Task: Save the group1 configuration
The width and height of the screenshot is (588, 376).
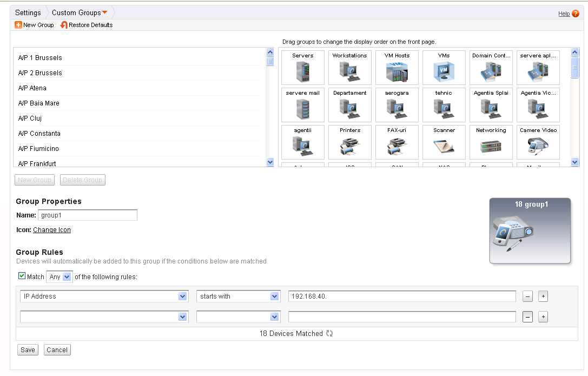Action: click(x=28, y=349)
